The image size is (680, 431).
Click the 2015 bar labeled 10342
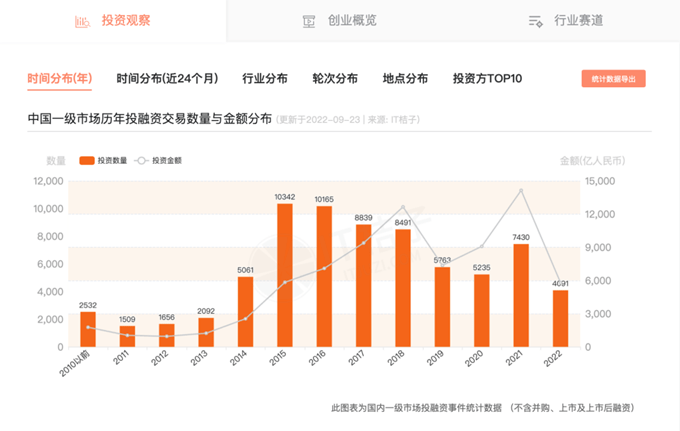284,275
